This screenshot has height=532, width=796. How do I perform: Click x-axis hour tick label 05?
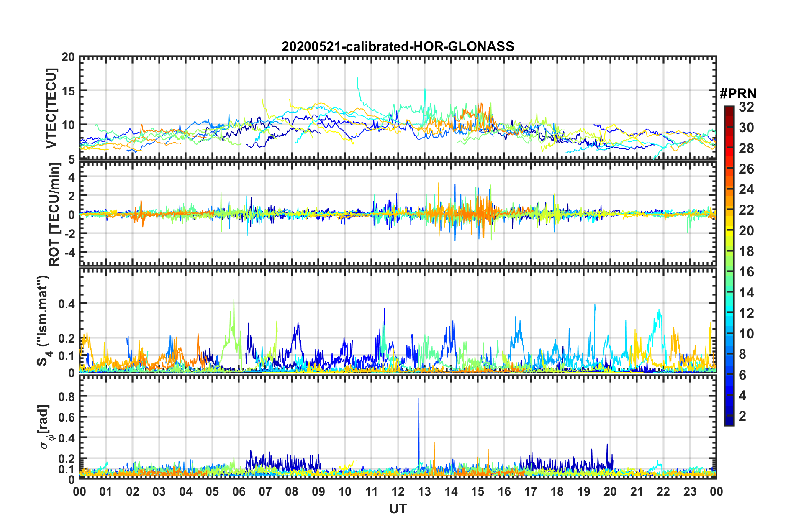tap(212, 491)
